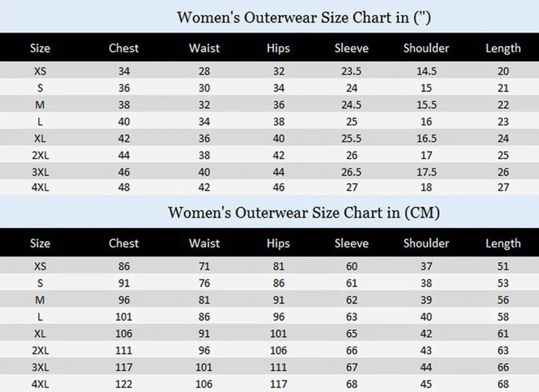Select the Hips header in CM table

click(278, 243)
